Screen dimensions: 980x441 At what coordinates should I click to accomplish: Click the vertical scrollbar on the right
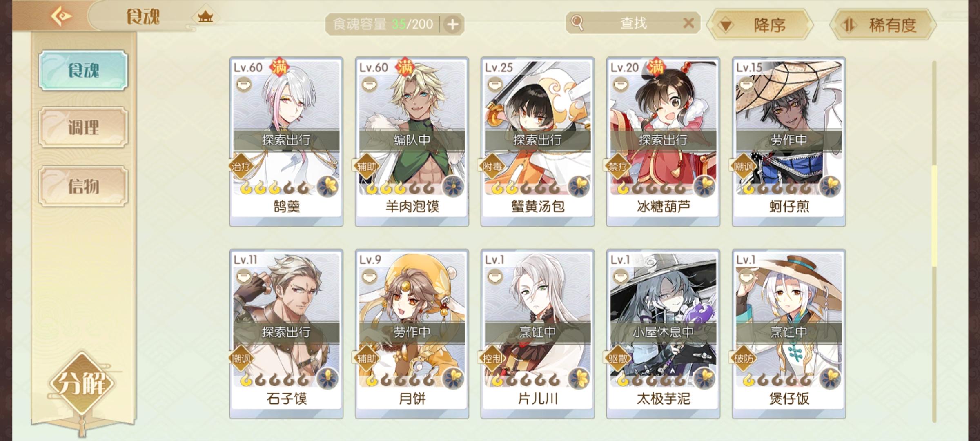pos(934,241)
